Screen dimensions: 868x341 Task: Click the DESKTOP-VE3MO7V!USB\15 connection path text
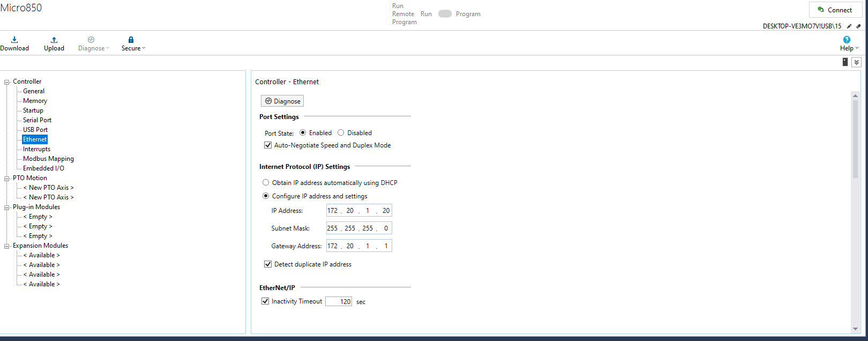tap(802, 26)
